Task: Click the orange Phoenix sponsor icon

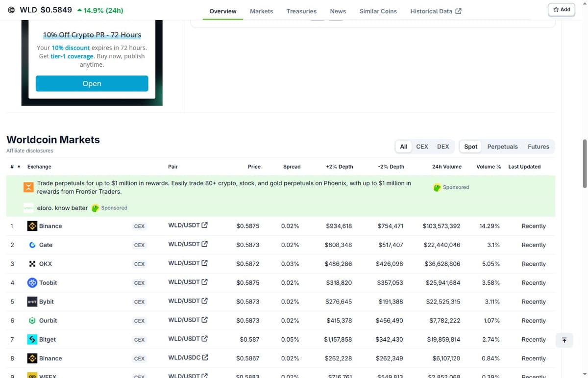Action: coord(28,187)
